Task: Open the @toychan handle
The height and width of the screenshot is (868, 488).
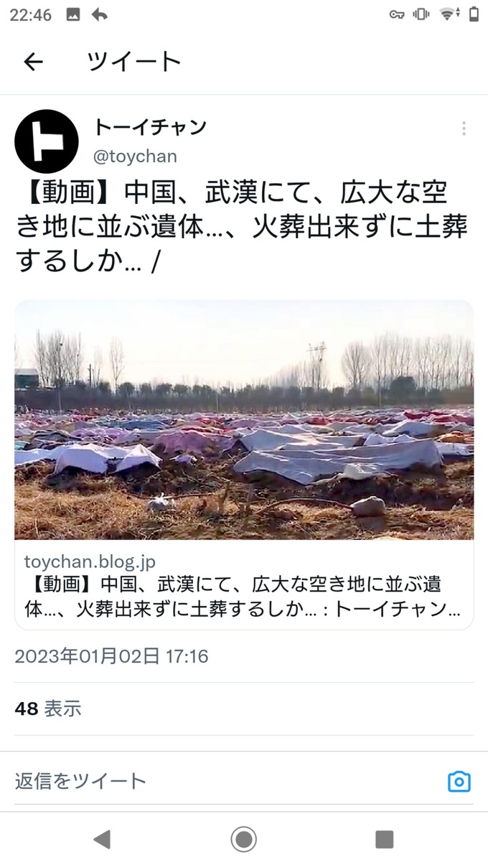Action: 136,156
